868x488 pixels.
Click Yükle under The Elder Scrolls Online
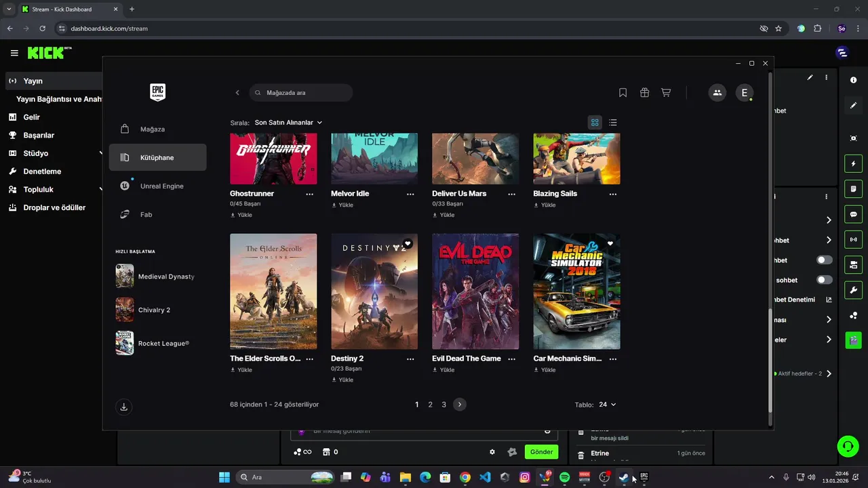pyautogui.click(x=241, y=370)
